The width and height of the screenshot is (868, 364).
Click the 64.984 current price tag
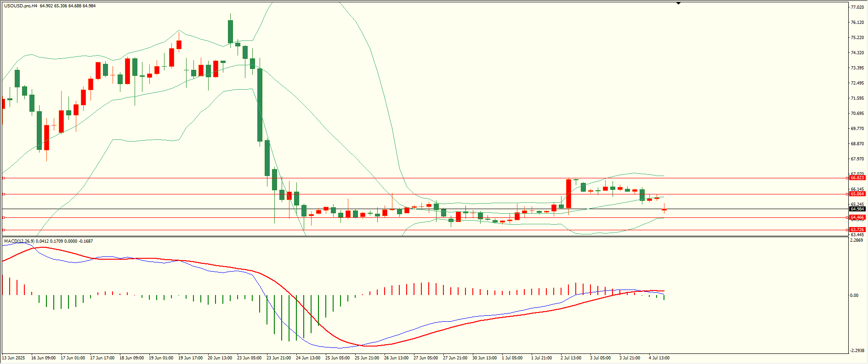857,209
